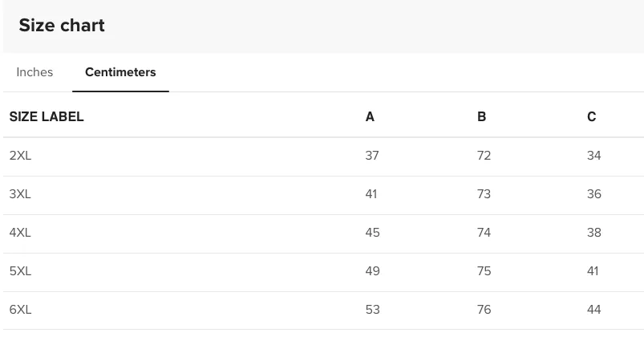This screenshot has height=337, width=644.
Task: Click value 38 in the 4XL row
Action: (x=594, y=233)
